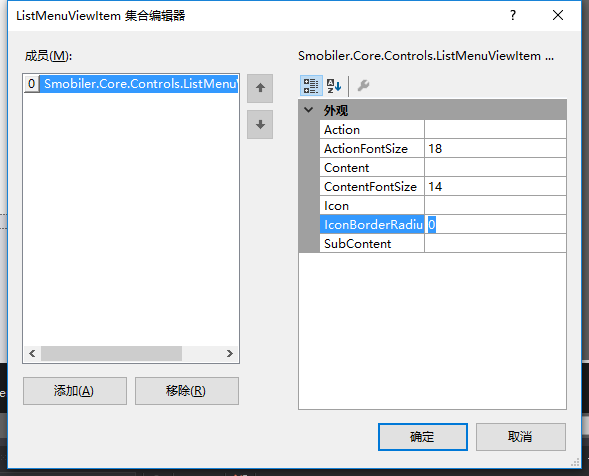589x476 pixels.
Task: Confirm with the 确定 button
Action: coord(423,437)
